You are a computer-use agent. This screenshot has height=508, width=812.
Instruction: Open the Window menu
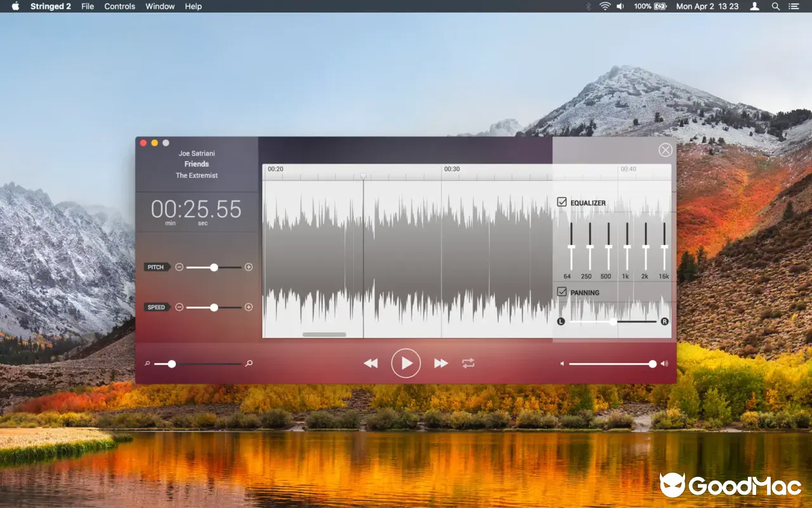[x=160, y=6]
